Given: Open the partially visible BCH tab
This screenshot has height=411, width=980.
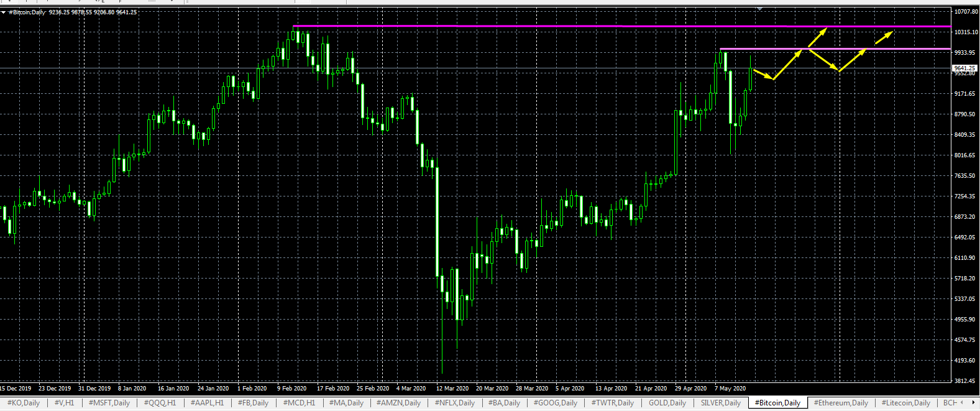Looking at the screenshot, I should point(950,403).
